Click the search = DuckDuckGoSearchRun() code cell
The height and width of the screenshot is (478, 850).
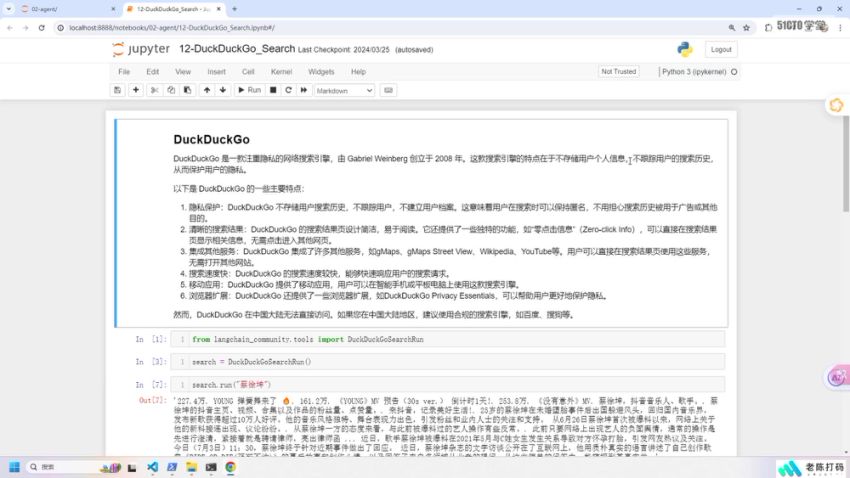[x=447, y=362]
